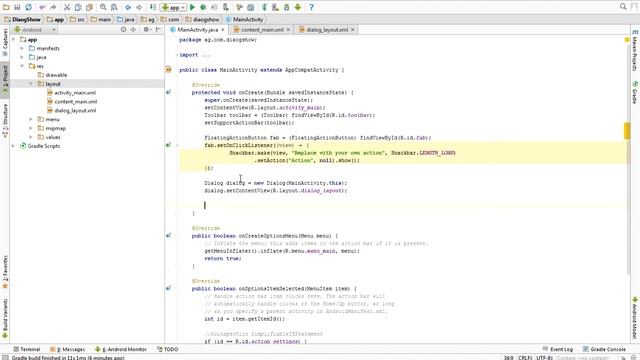Open Help with the question mark icon

(x=311, y=7)
